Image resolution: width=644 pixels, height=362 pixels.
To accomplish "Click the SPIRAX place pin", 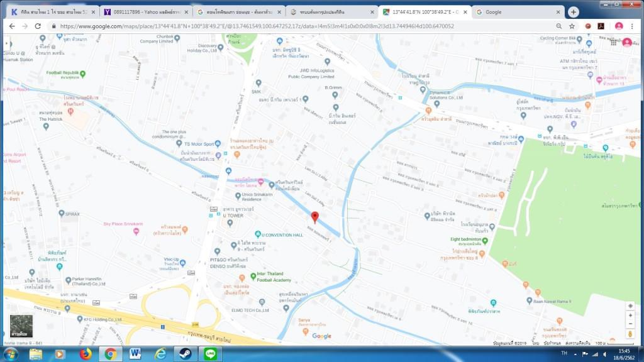I will tap(62, 213).
